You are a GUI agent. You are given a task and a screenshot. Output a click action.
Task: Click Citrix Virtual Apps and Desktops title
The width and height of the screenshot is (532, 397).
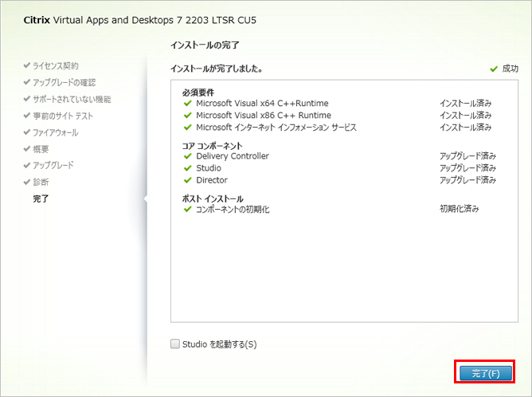(140, 20)
